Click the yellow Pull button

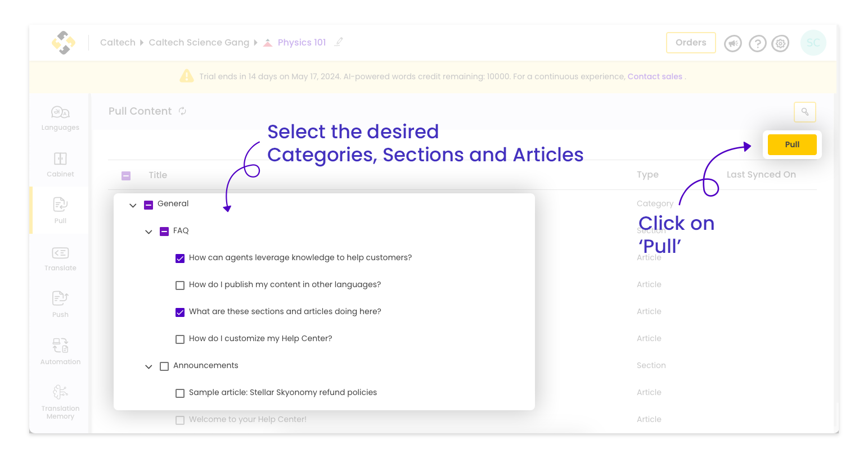pos(792,144)
